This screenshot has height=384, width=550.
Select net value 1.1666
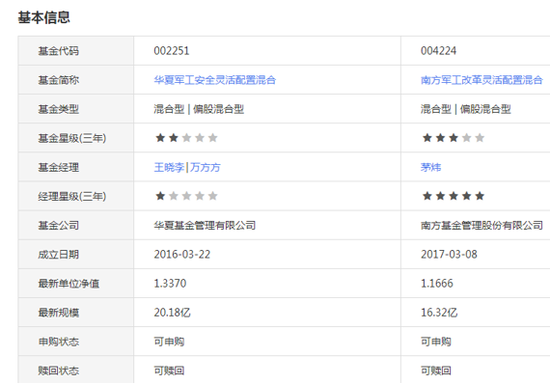tap(437, 283)
